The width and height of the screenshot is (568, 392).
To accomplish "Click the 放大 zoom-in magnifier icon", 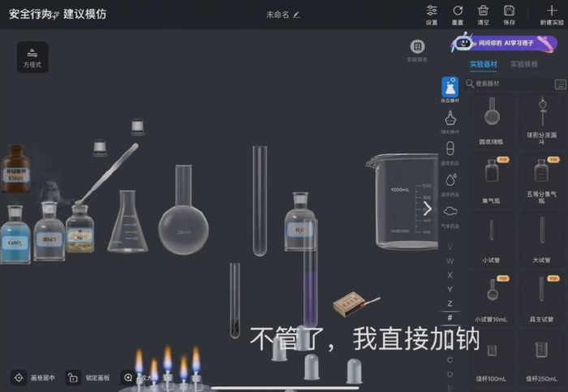I will click(x=128, y=378).
